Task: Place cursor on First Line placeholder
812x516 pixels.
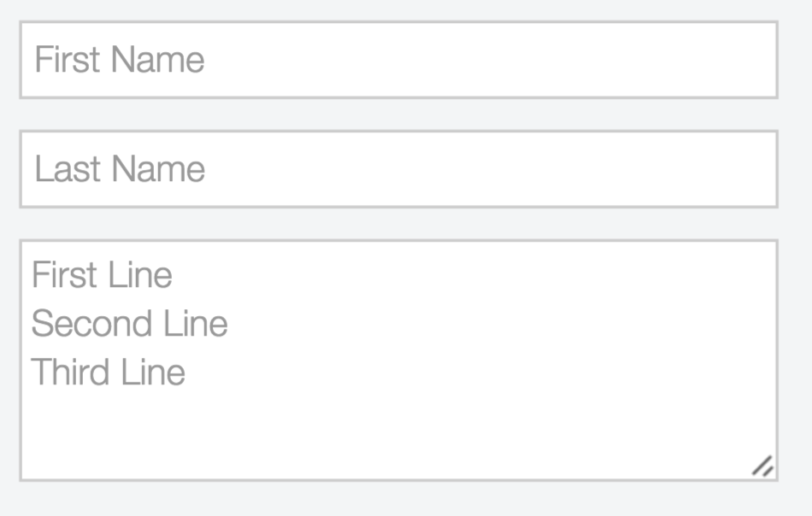Action: pos(102,275)
